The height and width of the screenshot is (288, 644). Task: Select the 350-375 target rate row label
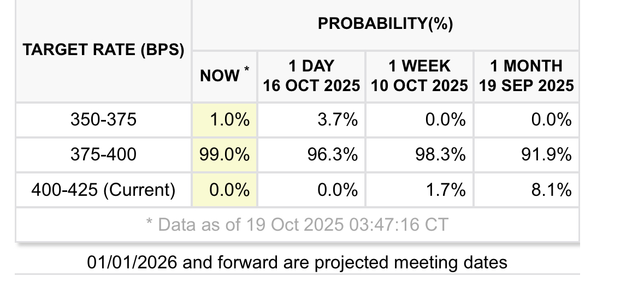coord(103,119)
